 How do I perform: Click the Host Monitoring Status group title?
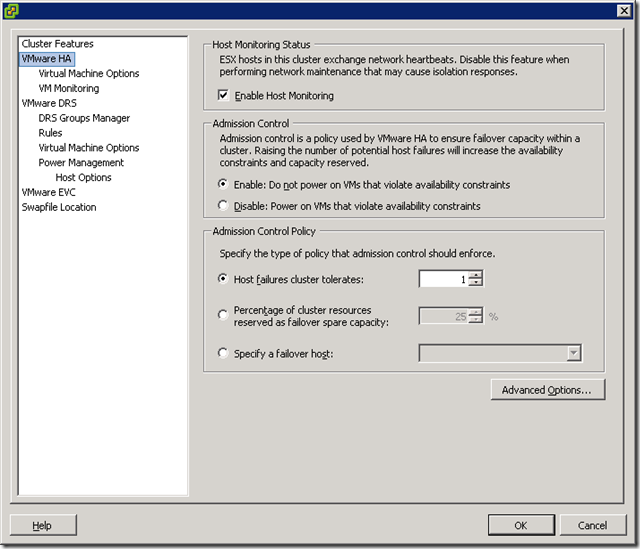click(261, 44)
